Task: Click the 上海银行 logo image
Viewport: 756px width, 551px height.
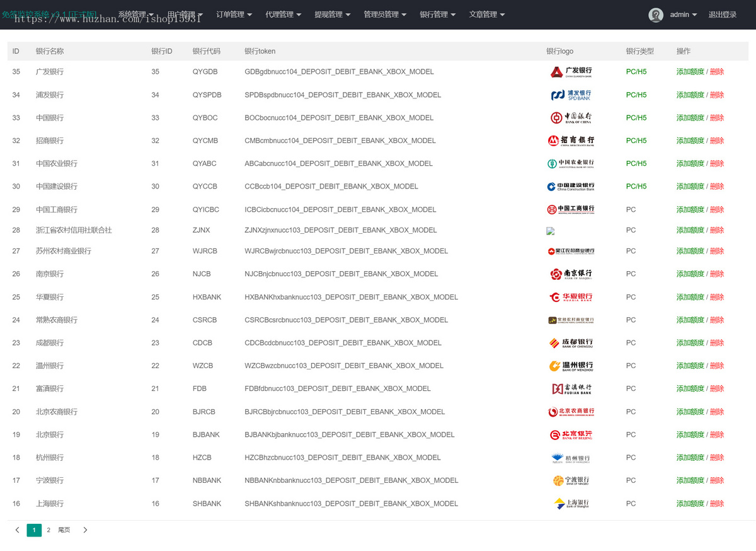Action: 571,504
